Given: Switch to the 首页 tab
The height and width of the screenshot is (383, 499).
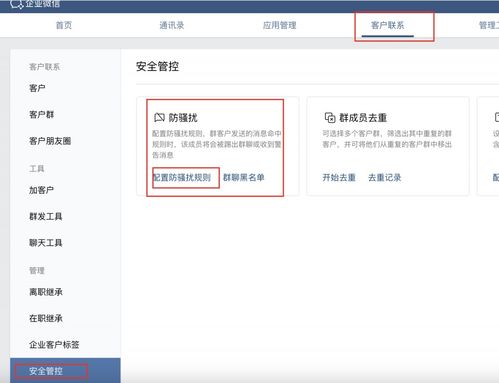Looking at the screenshot, I should tap(64, 25).
